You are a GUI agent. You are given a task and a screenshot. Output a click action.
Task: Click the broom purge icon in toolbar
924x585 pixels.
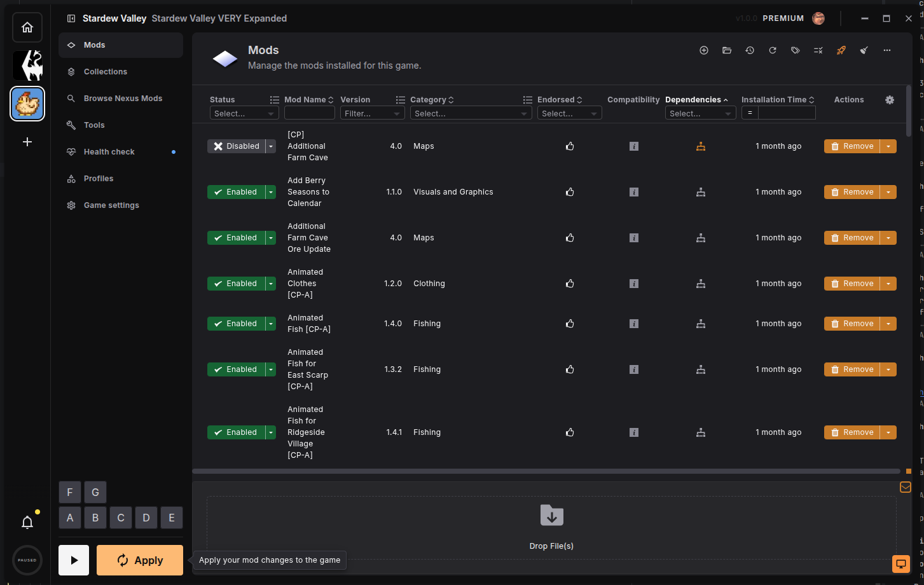pos(864,50)
